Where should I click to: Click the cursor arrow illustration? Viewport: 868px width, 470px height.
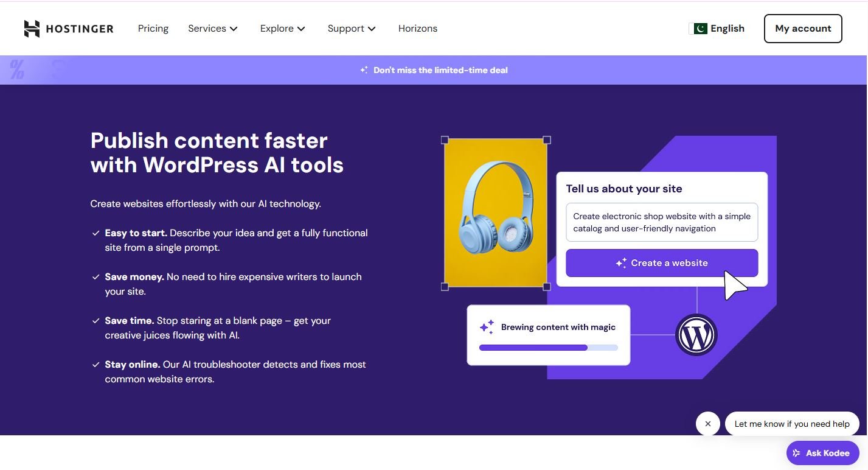(735, 286)
